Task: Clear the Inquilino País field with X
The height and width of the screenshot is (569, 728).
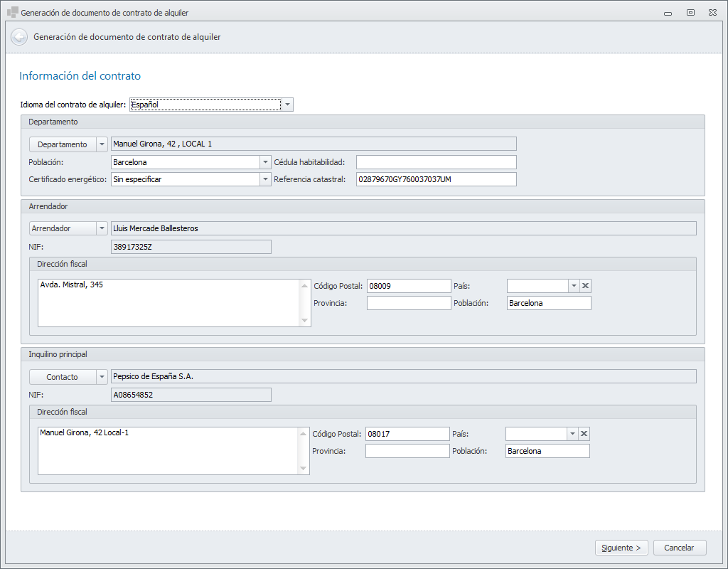Action: click(x=584, y=434)
